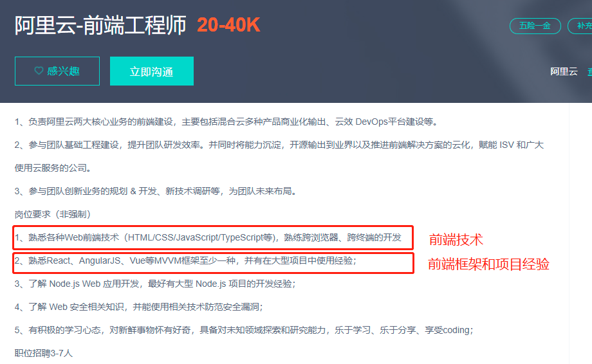This screenshot has width=592, height=364.
Task: Click the line starting 2、参与团队基础工程建设
Action: (279, 145)
